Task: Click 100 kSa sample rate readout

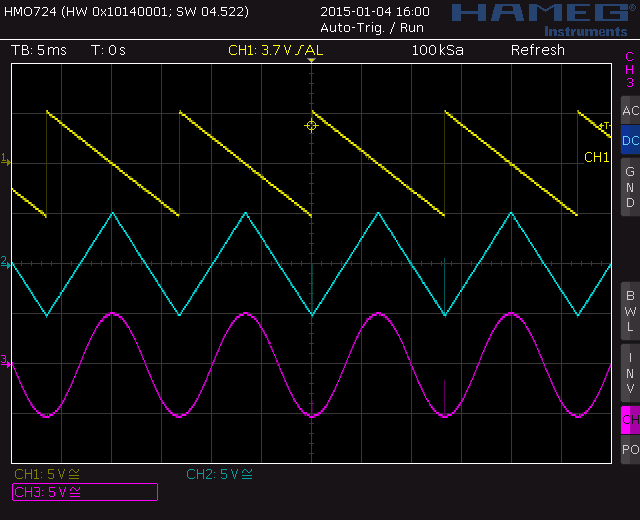Action: point(437,50)
